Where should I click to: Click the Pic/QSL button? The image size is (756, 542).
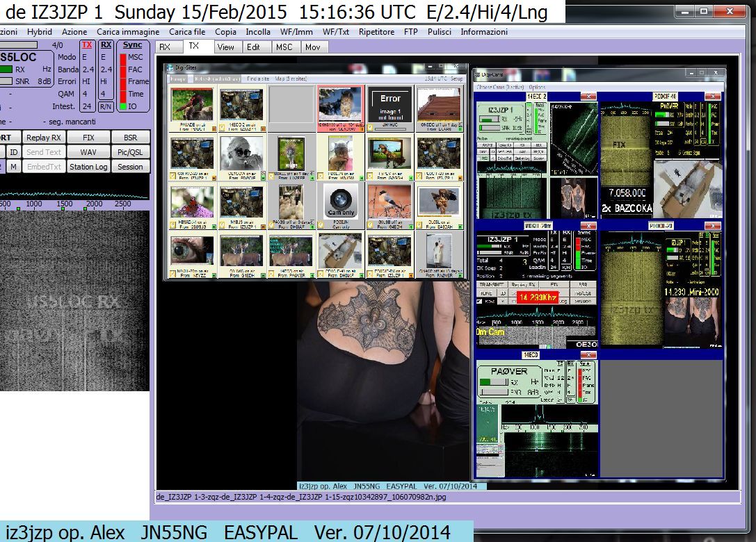[130, 151]
